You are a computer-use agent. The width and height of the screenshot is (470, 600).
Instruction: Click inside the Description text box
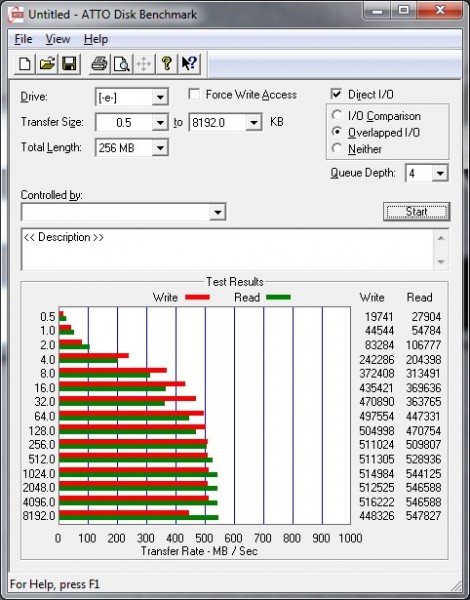pos(227,249)
